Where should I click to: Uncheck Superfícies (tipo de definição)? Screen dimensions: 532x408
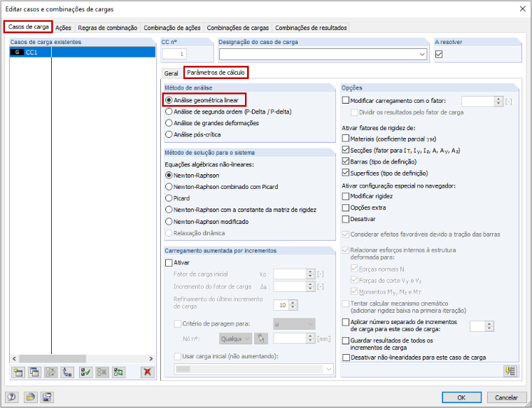click(346, 173)
